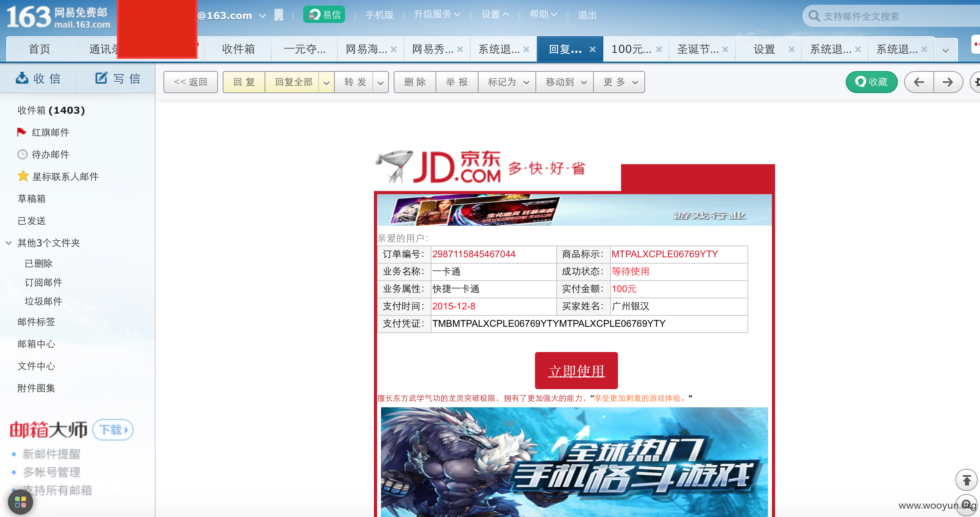Click the 享受更加刺激的游戏体验 orange text
Screen dimensions: 980x517
click(x=640, y=398)
